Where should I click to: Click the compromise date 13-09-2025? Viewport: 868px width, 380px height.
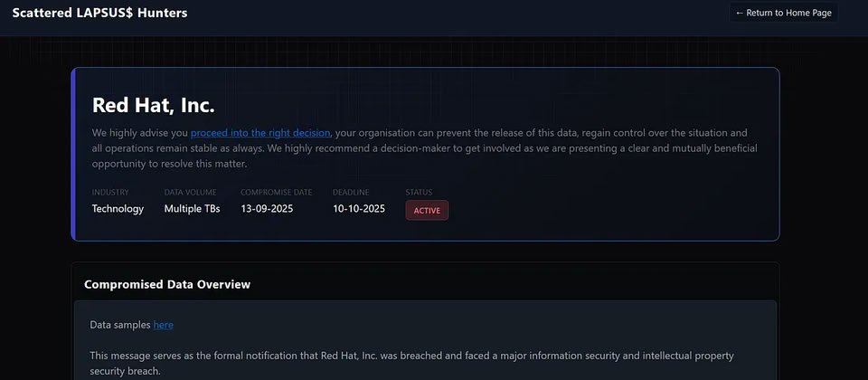[267, 209]
